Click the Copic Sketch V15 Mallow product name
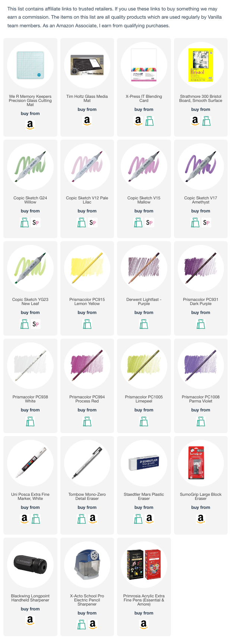 click(x=144, y=200)
